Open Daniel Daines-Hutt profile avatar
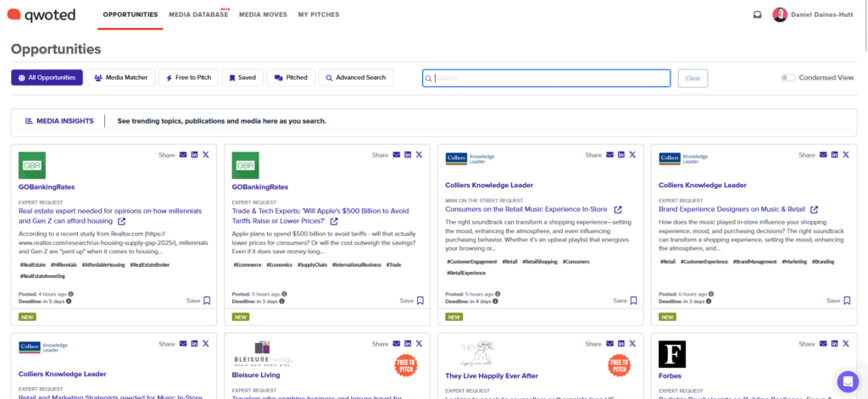 coord(780,15)
